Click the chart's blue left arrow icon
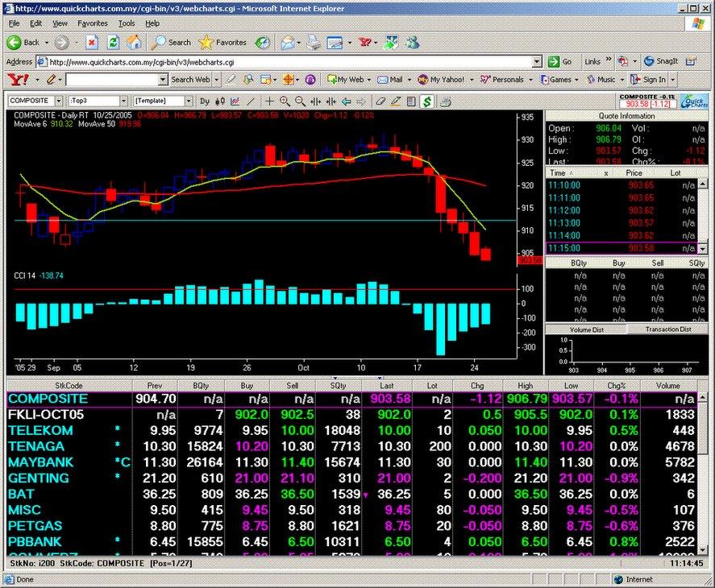Image resolution: width=715 pixels, height=588 pixels. point(347,101)
